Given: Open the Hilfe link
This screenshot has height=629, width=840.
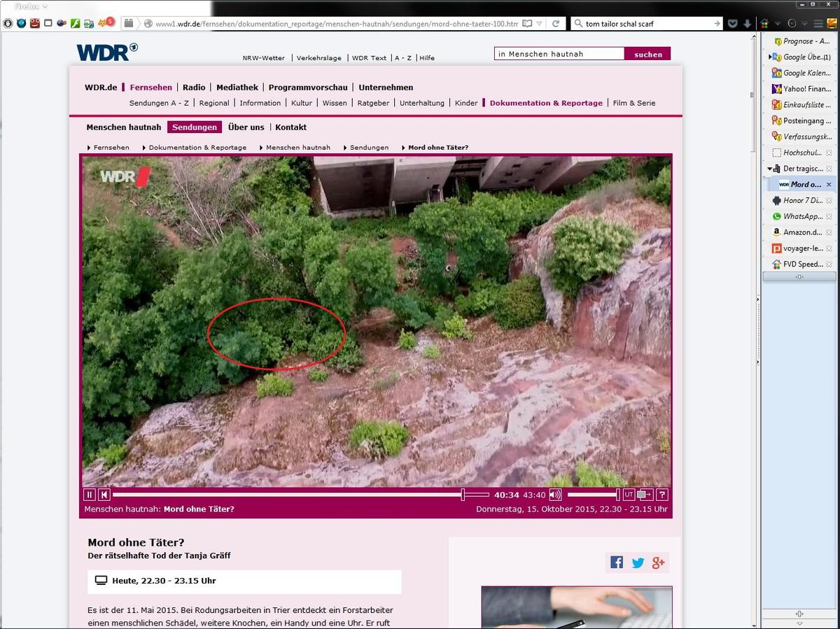Looking at the screenshot, I should click(427, 58).
